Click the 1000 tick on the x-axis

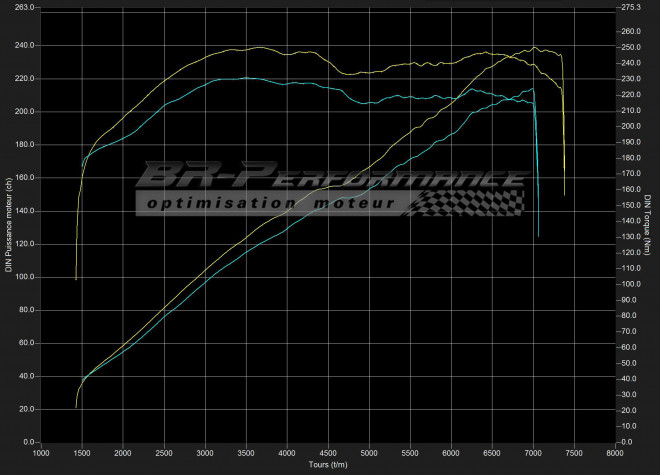click(x=41, y=452)
